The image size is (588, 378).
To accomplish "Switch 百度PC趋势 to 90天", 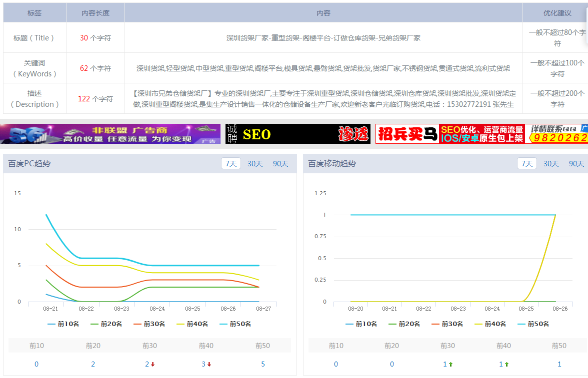I will (x=280, y=164).
